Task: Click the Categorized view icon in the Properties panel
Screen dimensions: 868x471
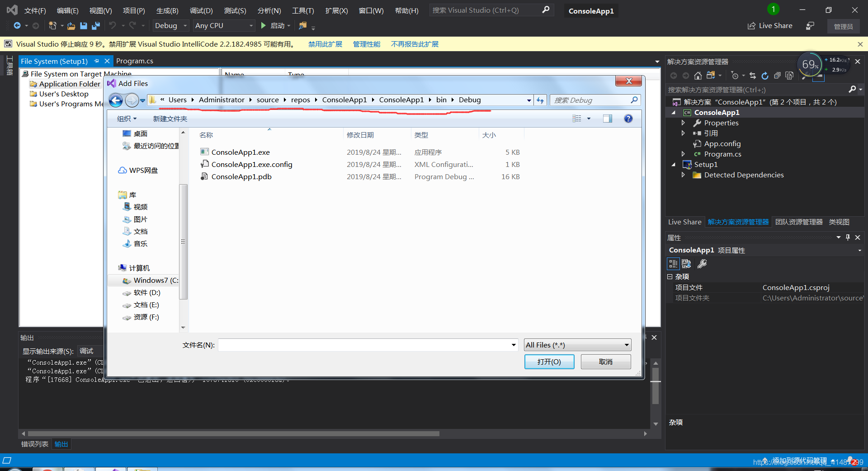Action: (673, 264)
